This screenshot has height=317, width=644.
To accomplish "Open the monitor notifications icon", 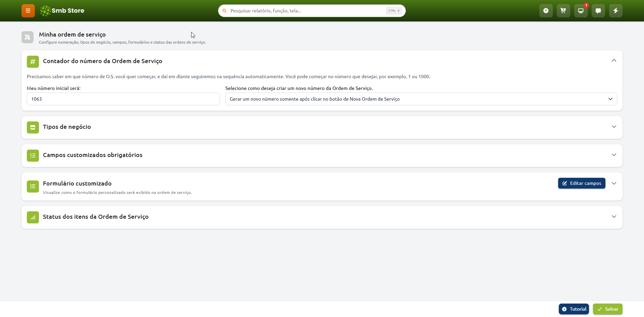I will pyautogui.click(x=581, y=11).
